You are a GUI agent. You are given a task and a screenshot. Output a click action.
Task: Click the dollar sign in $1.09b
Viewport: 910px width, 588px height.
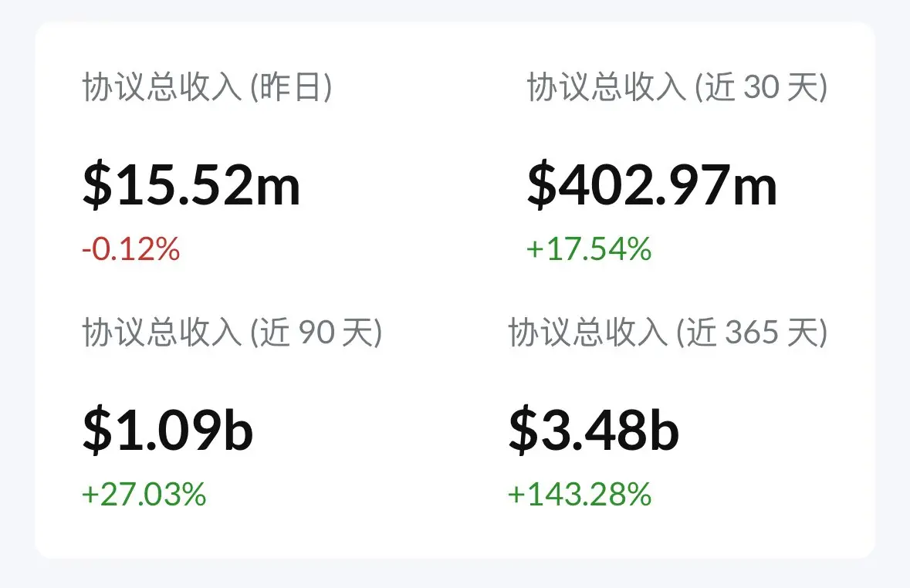pyautogui.click(x=97, y=430)
